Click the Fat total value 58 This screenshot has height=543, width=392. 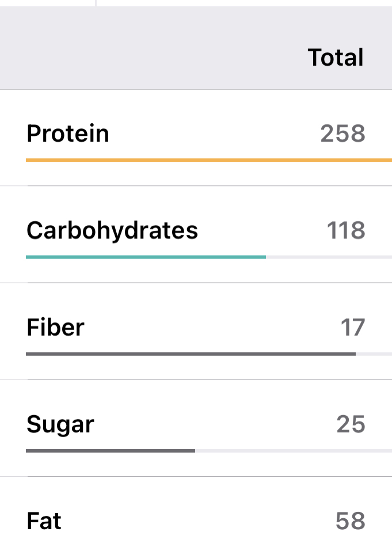350,521
